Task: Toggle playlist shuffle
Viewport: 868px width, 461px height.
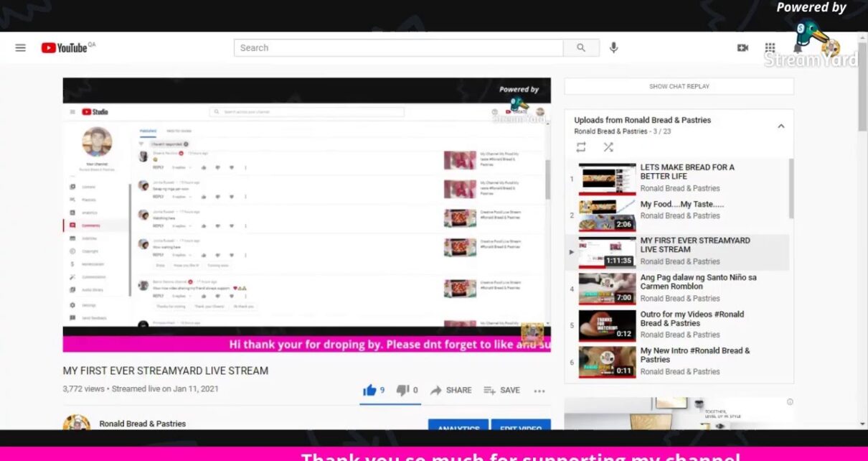Action: [x=608, y=146]
